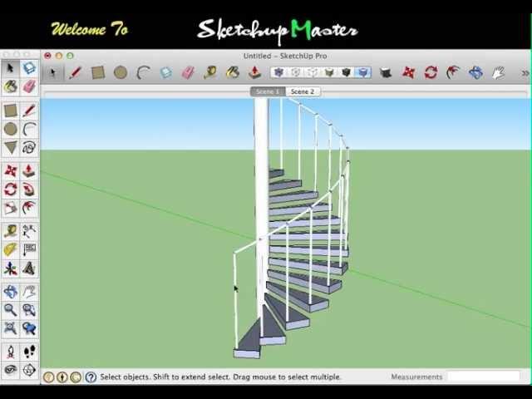Open the help question mark in status bar

click(x=91, y=377)
